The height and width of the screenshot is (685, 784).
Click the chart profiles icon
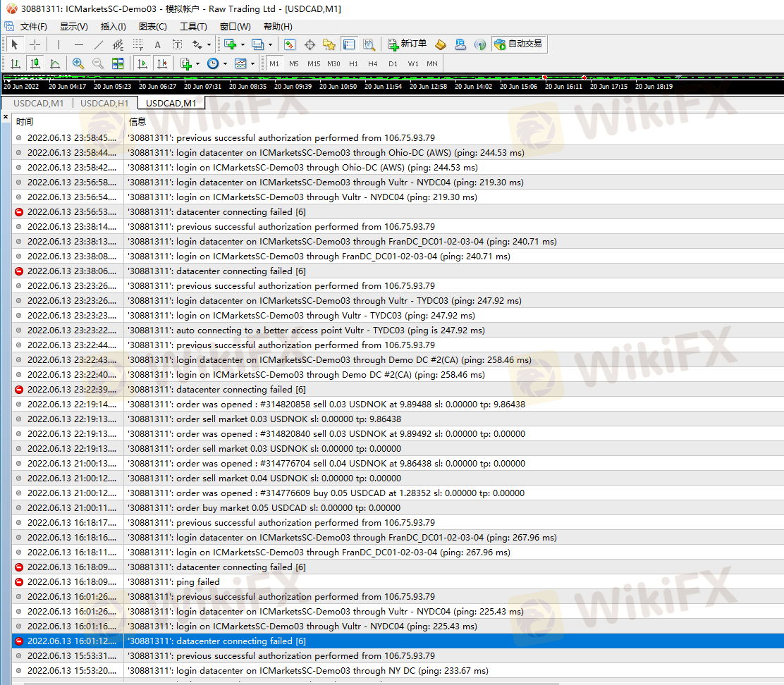(x=257, y=44)
